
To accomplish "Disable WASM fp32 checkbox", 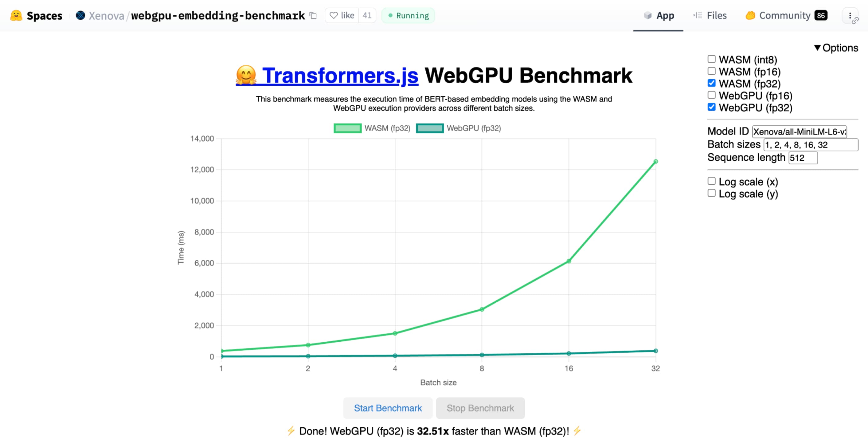I will coord(712,83).
